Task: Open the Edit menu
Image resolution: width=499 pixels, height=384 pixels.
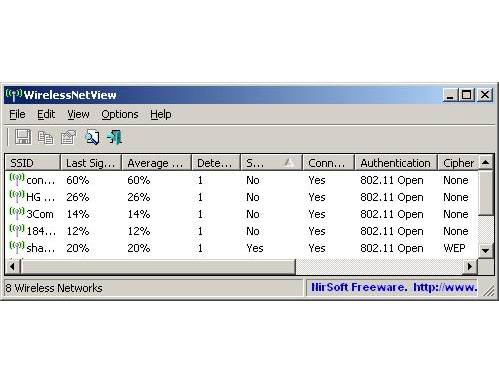Action: tap(46, 114)
